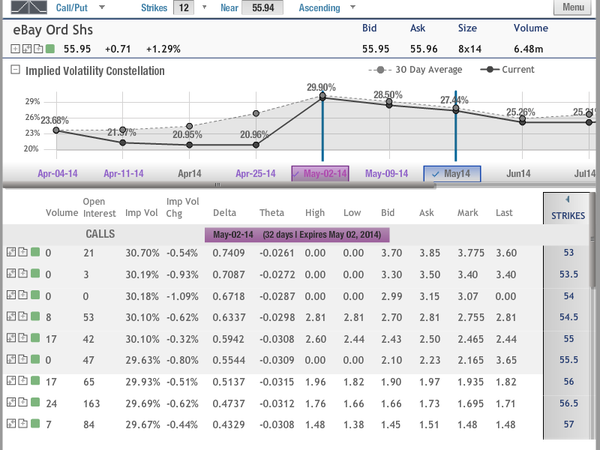Click the ask value 1.97 in the strike 56 row
Viewport: 600px width, 450px height.
click(x=429, y=382)
